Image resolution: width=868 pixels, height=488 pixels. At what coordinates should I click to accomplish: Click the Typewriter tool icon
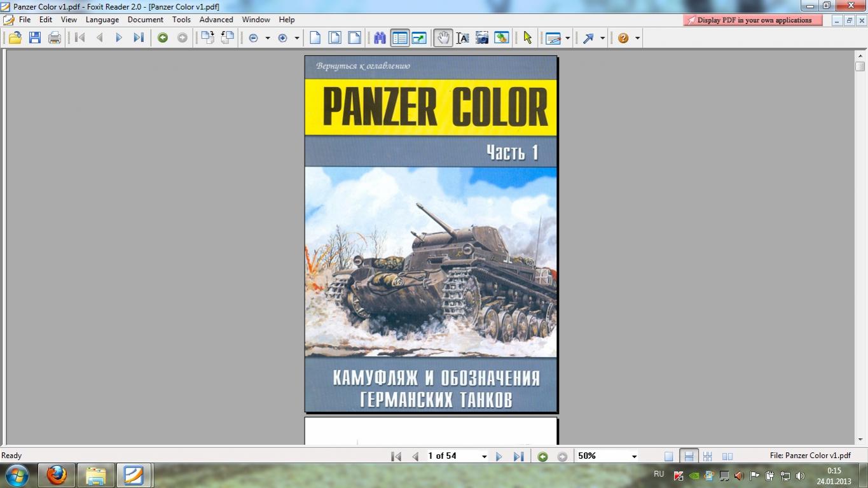(553, 38)
